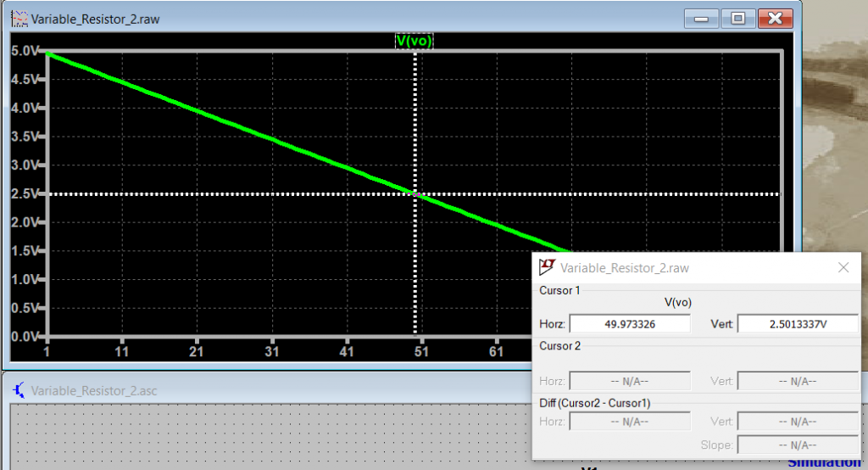Close the Variable_Resistor_2.raw waveform window
Image resolution: width=868 pixels, height=470 pixels.
point(775,18)
